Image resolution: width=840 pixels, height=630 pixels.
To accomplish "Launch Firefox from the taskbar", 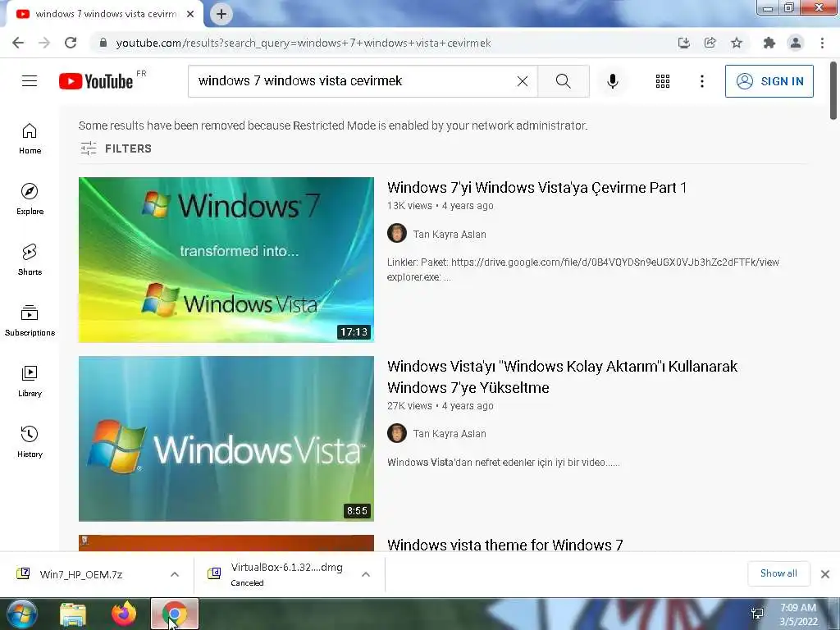I will [124, 614].
